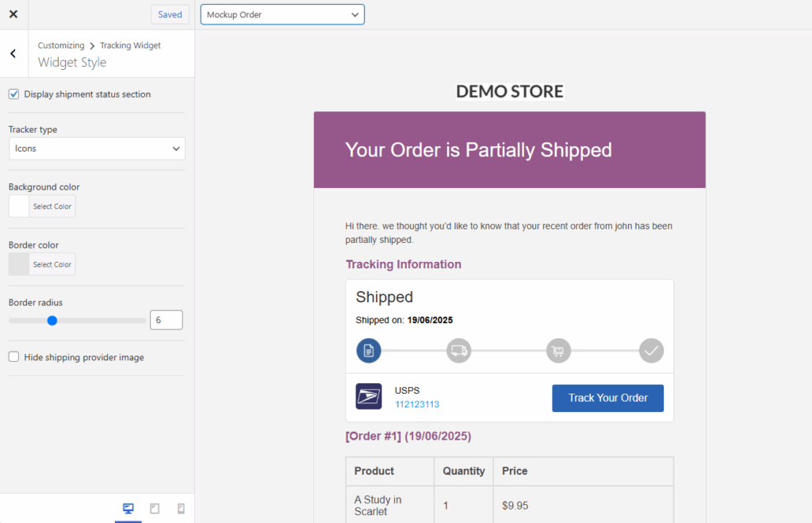The image size is (812, 523).
Task: Click the USPS carrier logo
Action: pos(368,396)
